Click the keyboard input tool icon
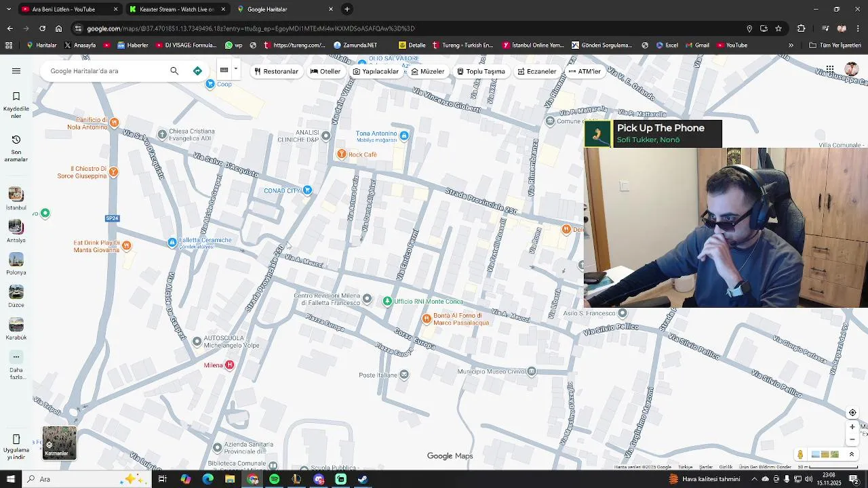 point(224,70)
